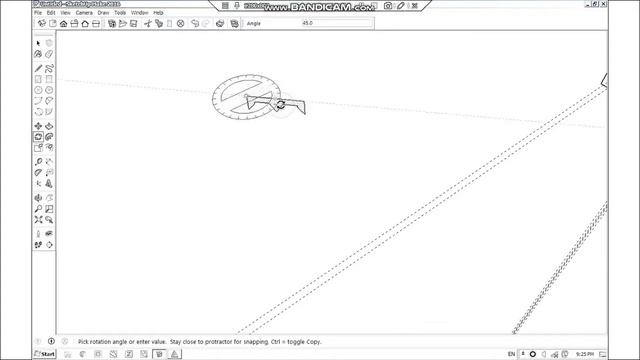Switch to Left view

coord(96,24)
